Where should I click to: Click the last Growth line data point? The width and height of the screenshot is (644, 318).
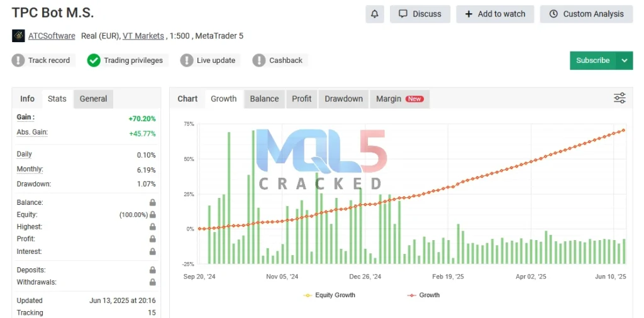pos(623,130)
